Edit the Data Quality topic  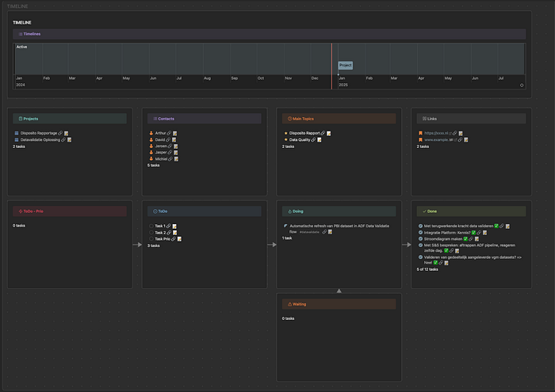click(320, 139)
